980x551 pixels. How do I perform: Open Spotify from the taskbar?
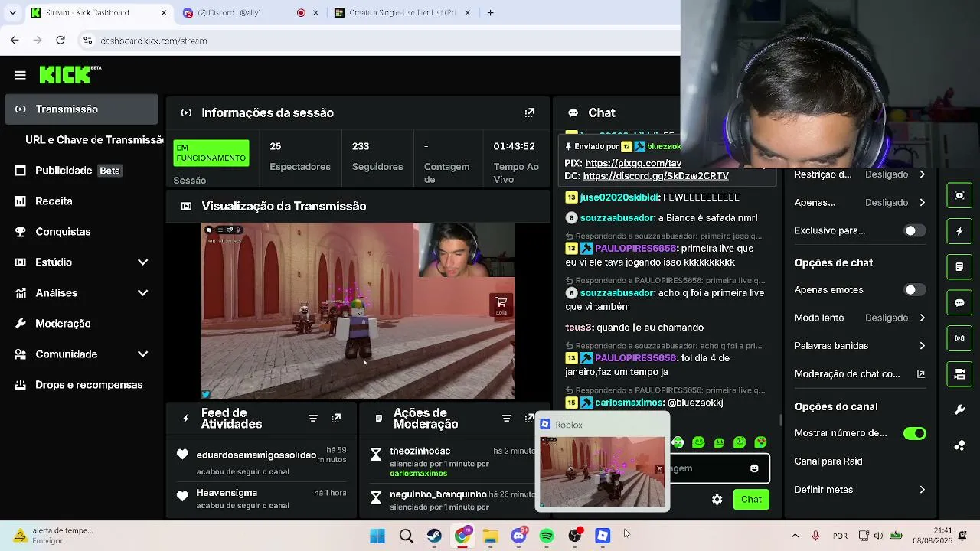click(x=547, y=536)
